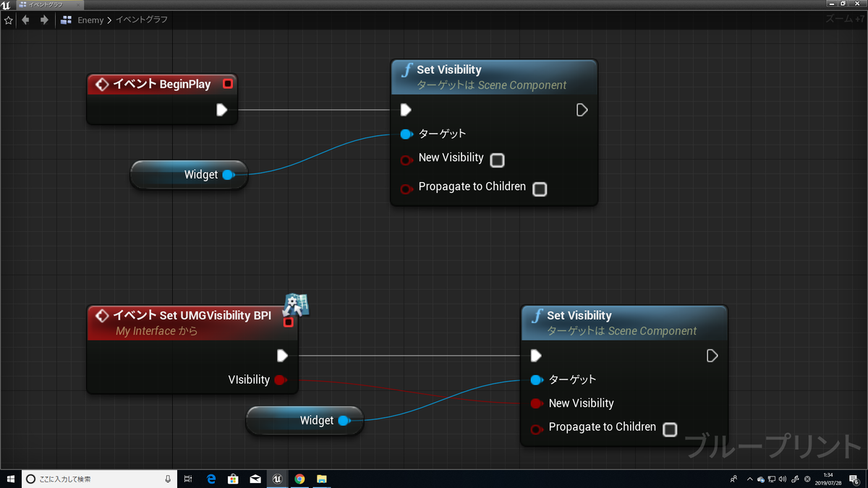Image resolution: width=868 pixels, height=488 pixels.
Task: Open the Enemy breadcrumb link
Action: click(90, 20)
